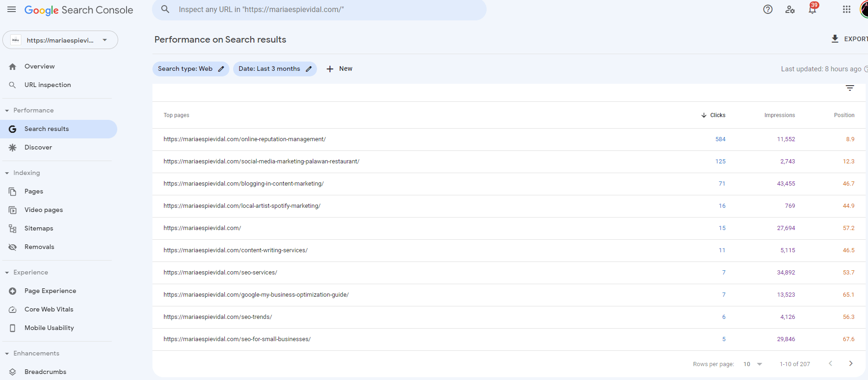This screenshot has height=380, width=868.
Task: Click the Google Search Console logo
Action: (79, 10)
